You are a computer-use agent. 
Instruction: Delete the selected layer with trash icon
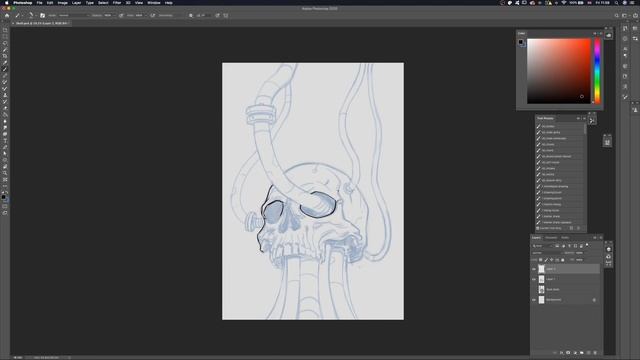[595, 353]
